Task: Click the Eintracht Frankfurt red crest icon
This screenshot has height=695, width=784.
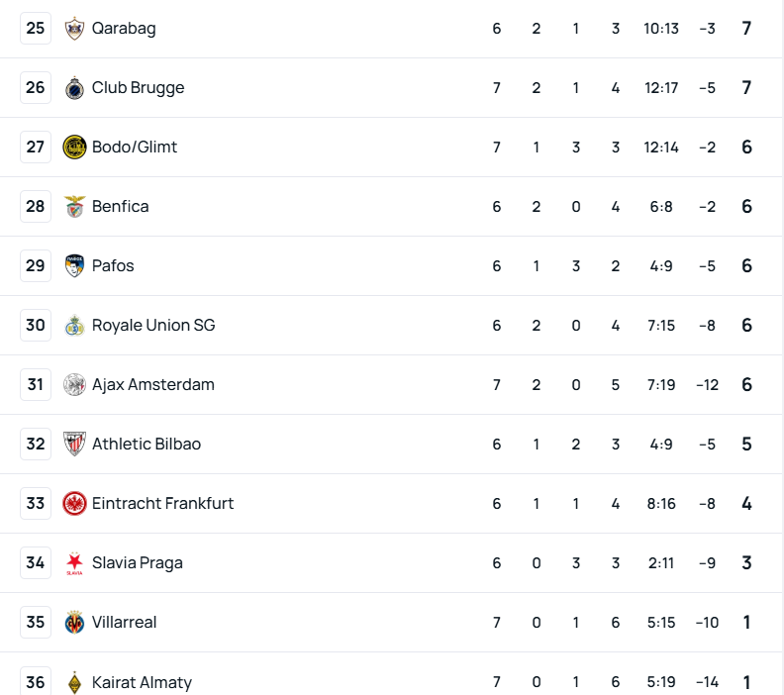Action: [x=74, y=504]
